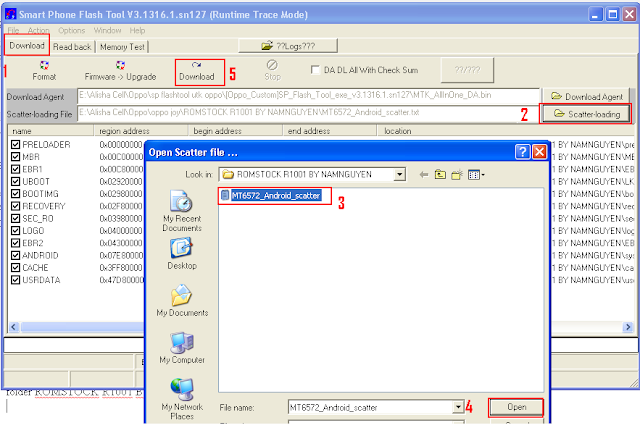Open the Action menu
Screen dimensions: 640x428
tap(38, 30)
